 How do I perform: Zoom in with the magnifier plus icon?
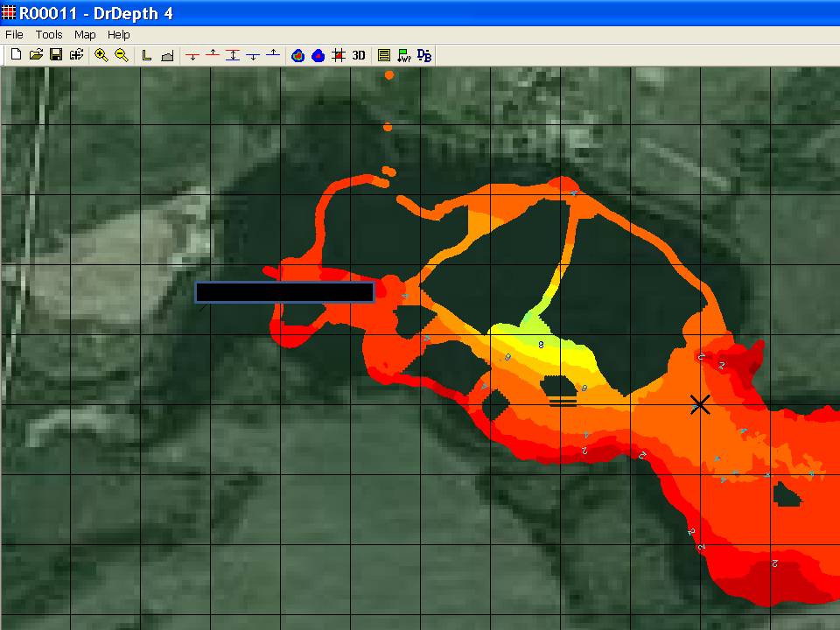101,55
